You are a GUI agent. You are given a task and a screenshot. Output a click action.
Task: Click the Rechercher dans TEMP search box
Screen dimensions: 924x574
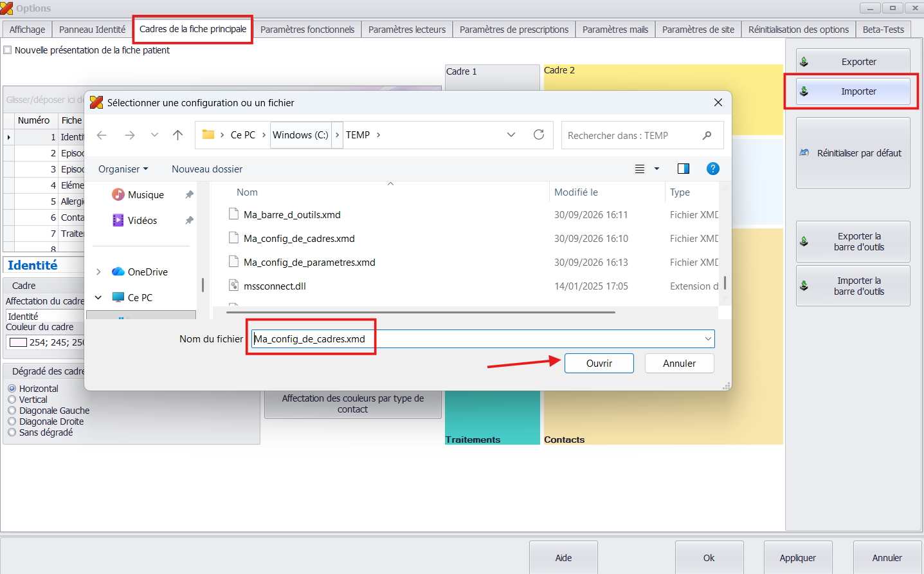[642, 135]
